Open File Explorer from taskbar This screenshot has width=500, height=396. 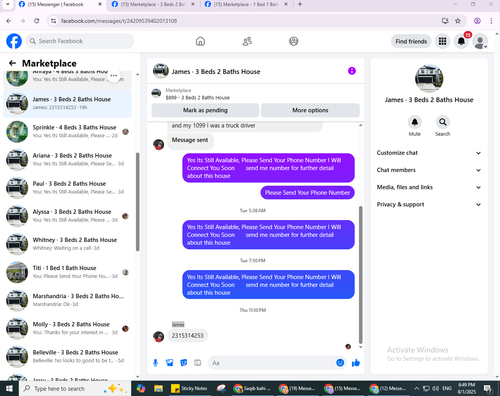tap(158, 388)
